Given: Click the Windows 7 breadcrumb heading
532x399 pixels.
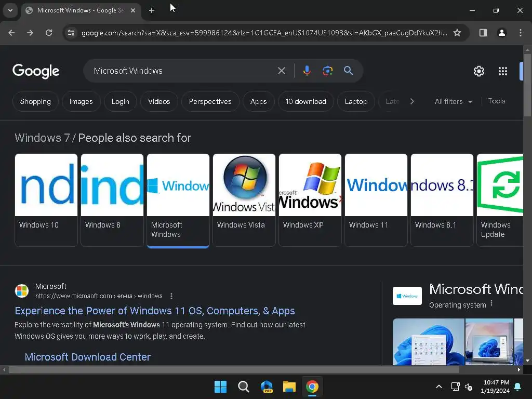Looking at the screenshot, I should pyautogui.click(x=43, y=138).
